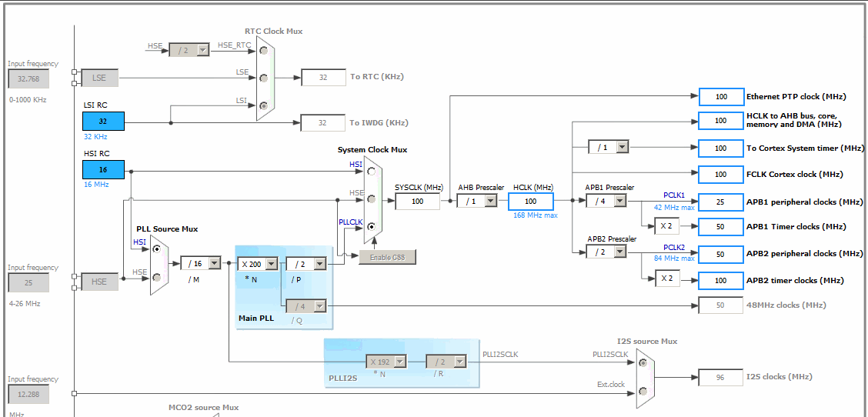Click the 'PCLK2' label
Image resolution: width=868 pixels, height=417 pixels.
tap(674, 247)
